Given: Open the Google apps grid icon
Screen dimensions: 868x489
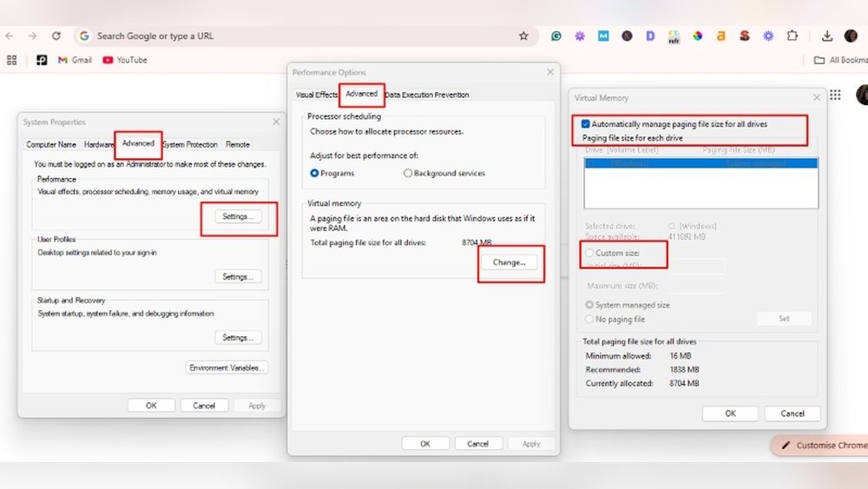Looking at the screenshot, I should [x=835, y=95].
